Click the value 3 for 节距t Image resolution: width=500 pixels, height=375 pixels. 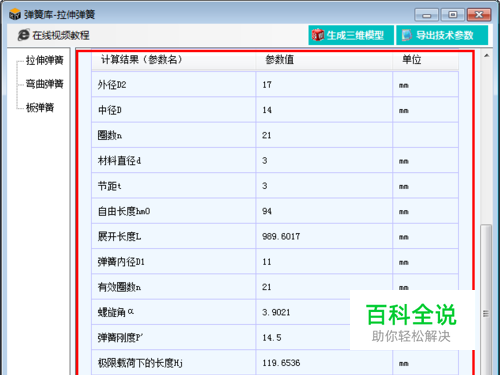264,186
